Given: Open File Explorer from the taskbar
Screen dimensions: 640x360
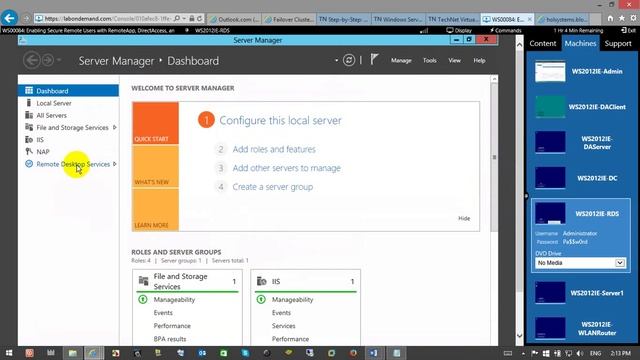Looking at the screenshot, I should pos(72,353).
